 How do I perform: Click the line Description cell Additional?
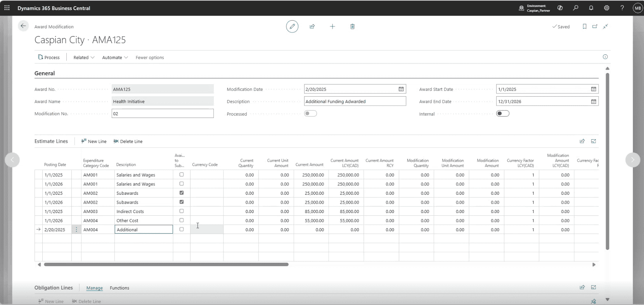point(144,230)
